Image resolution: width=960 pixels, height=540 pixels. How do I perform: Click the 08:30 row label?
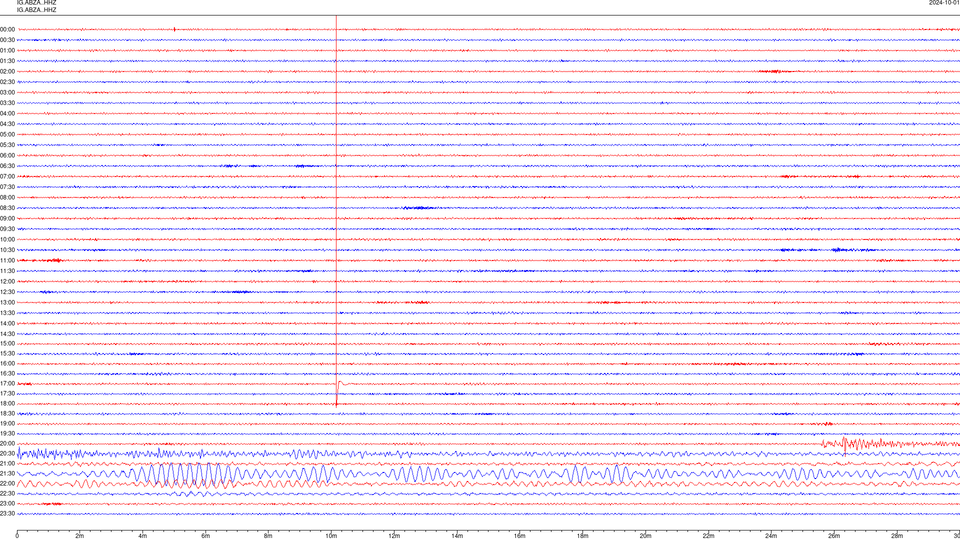[7, 208]
